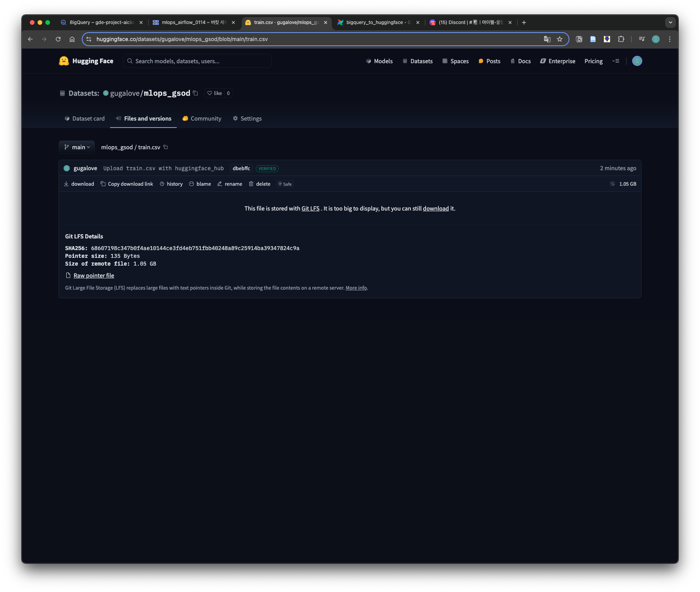Toggle line wrap icon near 1.05 GB

[612, 184]
